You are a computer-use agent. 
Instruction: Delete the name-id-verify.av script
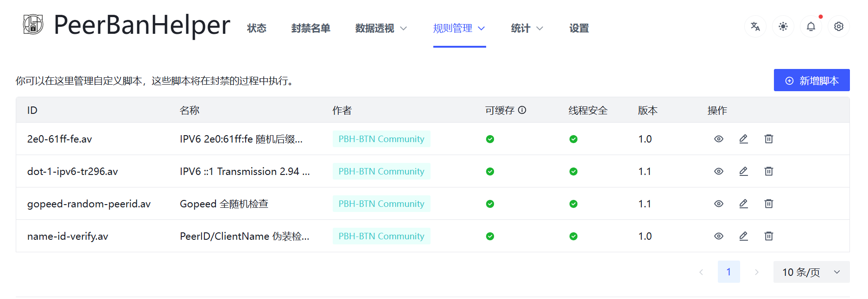[769, 236]
